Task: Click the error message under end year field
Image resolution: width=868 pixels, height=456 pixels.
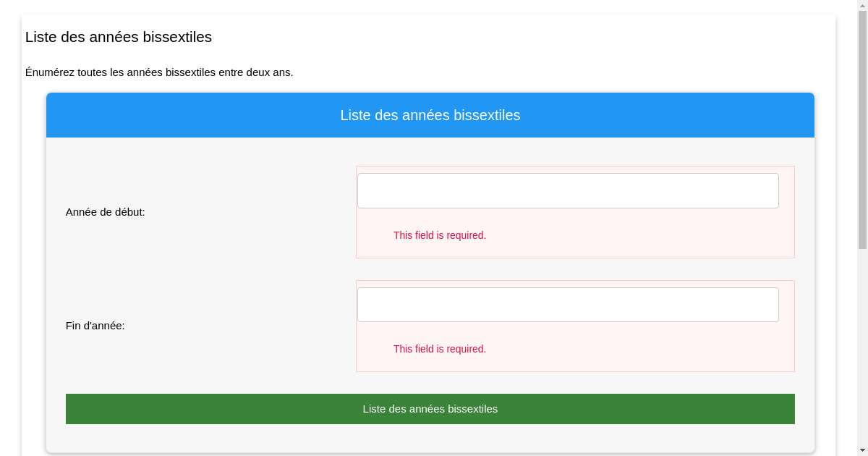Action: (x=440, y=349)
